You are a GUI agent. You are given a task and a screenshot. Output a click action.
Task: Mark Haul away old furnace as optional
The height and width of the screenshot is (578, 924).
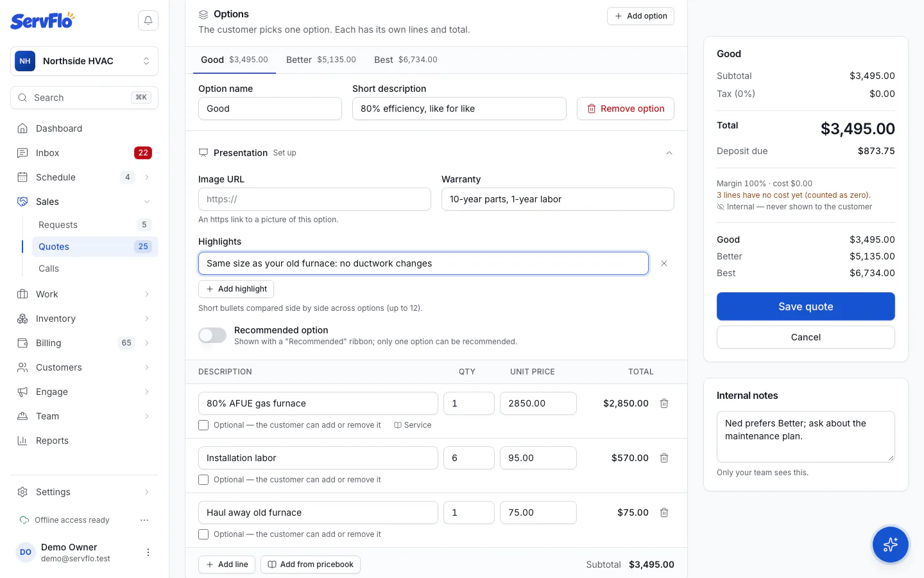[x=203, y=534]
